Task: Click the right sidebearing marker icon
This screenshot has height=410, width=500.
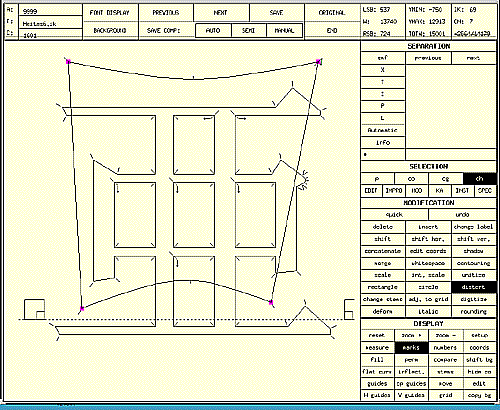Action: tap(349, 309)
